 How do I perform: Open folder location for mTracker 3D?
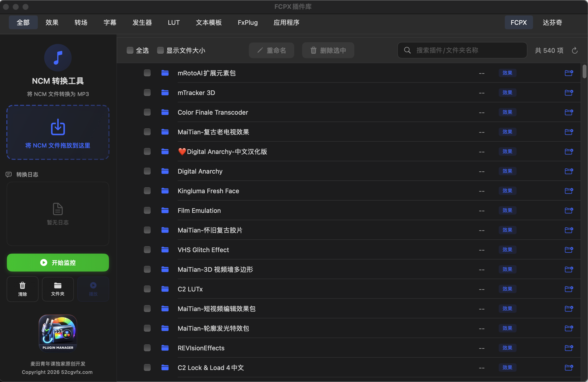(x=569, y=93)
